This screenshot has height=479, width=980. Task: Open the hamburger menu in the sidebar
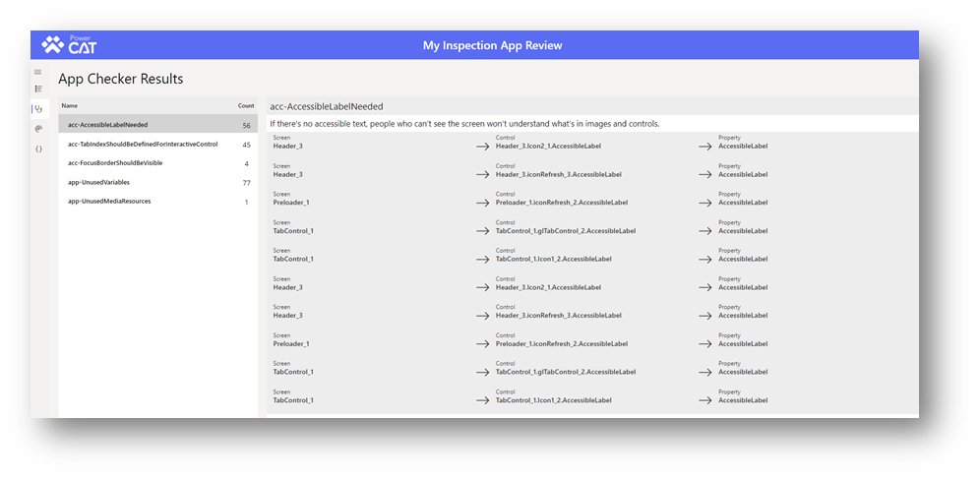point(38,72)
